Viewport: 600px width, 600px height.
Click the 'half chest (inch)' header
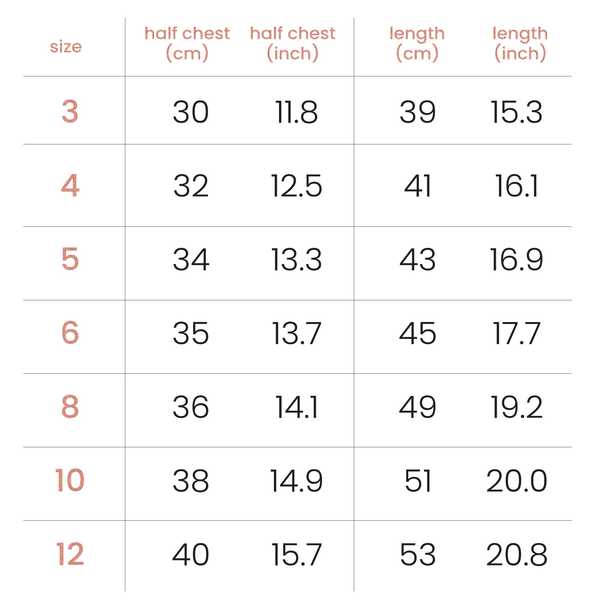[x=293, y=43]
